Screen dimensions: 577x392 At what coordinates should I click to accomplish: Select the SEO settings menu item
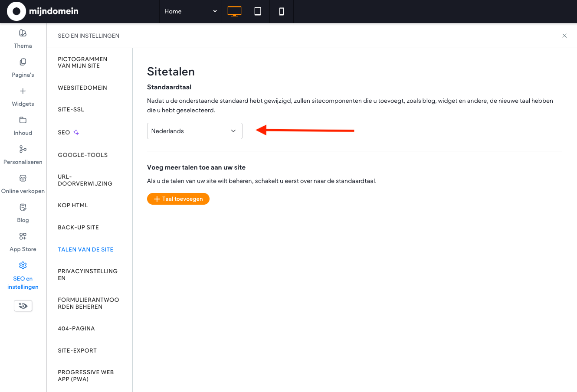(64, 133)
